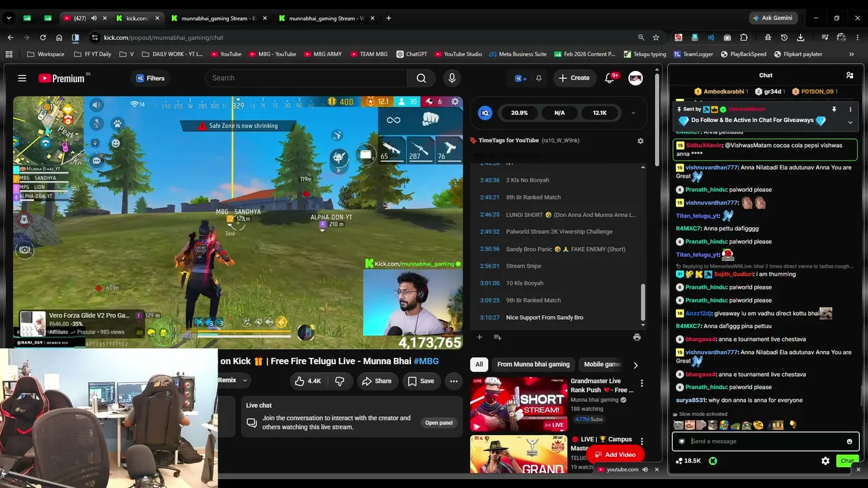Open the browser downloads icon
Screen dimensions: 868x488
[x=801, y=37]
